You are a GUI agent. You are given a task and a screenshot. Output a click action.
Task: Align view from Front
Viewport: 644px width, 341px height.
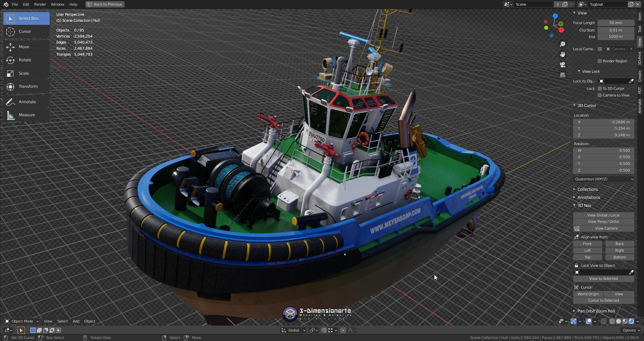click(x=587, y=244)
